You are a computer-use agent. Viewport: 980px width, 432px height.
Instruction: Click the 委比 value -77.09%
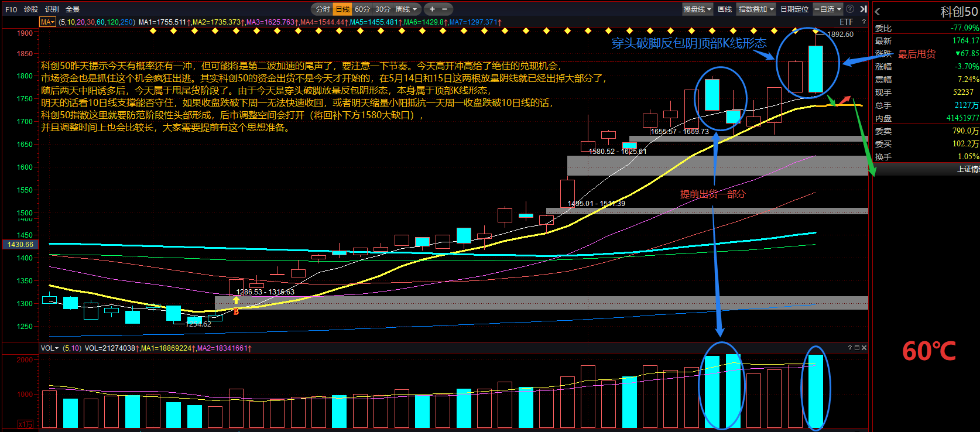[964, 28]
